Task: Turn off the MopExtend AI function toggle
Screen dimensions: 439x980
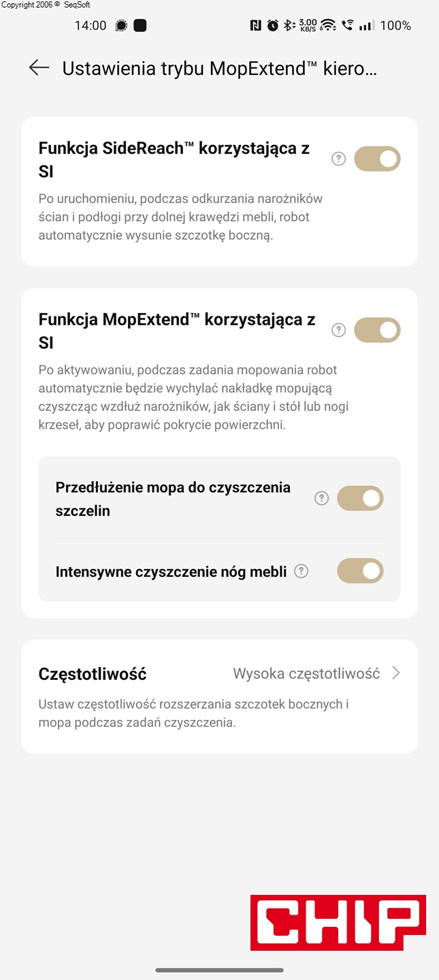Action: click(377, 330)
